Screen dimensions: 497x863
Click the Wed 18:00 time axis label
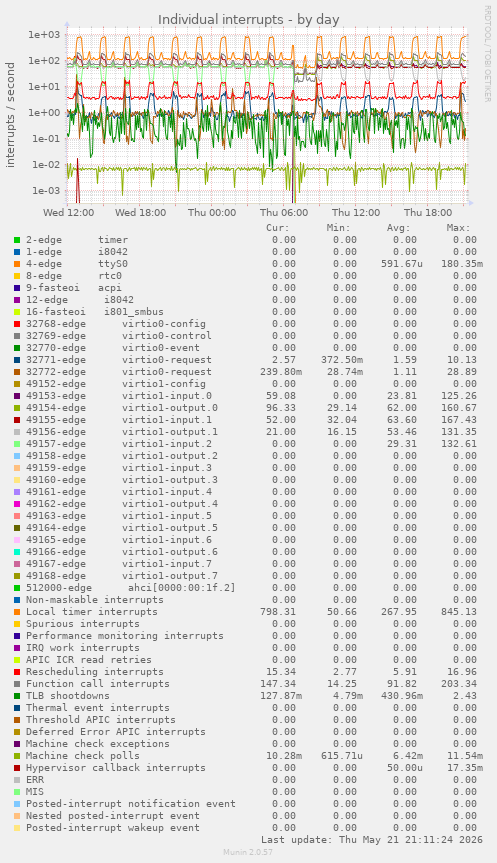point(140,212)
